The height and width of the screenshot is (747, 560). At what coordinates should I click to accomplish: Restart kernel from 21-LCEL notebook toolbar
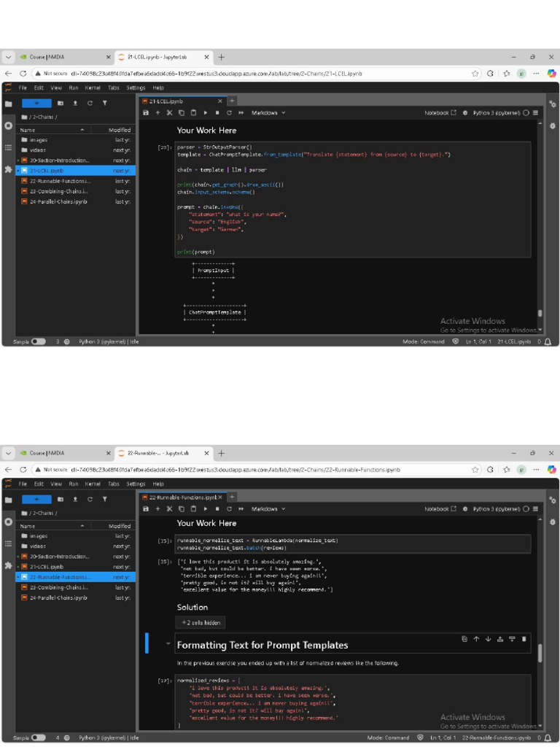tap(229, 113)
